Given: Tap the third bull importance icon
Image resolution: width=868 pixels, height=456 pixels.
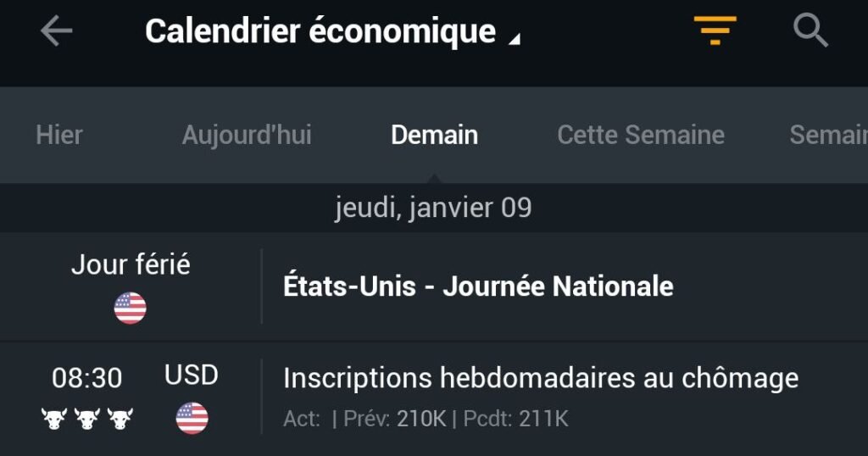Looking at the screenshot, I should [120, 419].
